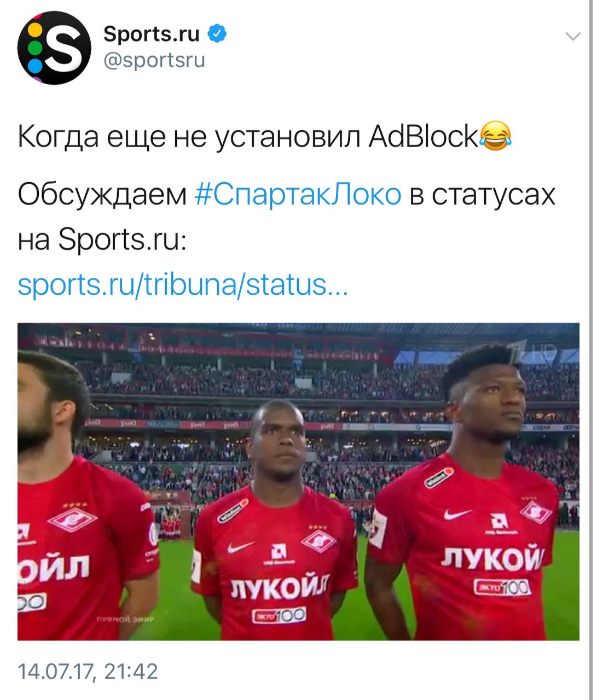597x700 pixels.
Task: Click the laughing tears emoji
Action: (495, 136)
